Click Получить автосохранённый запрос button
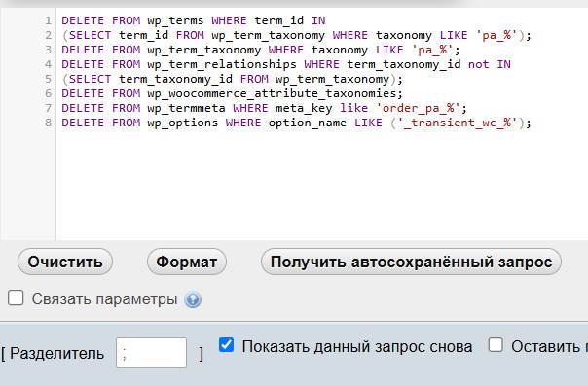Screen dimensions: 588x386 click(411, 262)
